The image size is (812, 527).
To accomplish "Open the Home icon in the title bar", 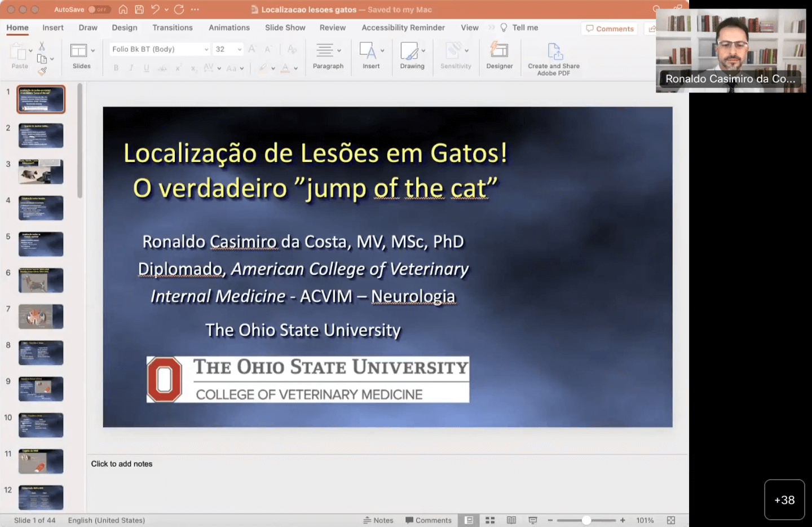I will coord(123,10).
